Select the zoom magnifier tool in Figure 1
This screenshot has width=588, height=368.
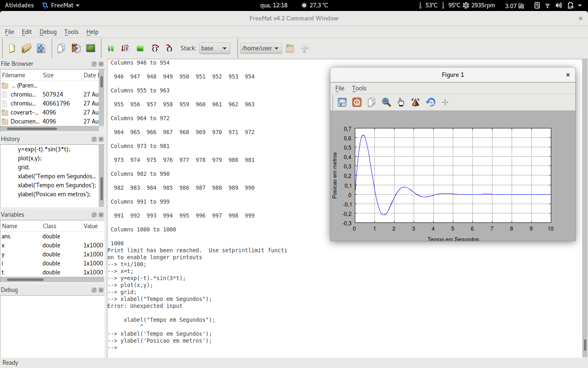386,102
